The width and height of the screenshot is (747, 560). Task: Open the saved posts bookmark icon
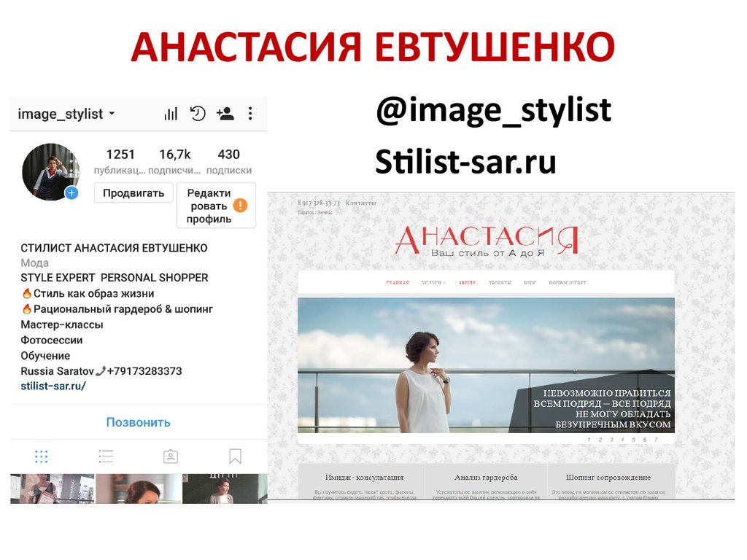(x=234, y=455)
